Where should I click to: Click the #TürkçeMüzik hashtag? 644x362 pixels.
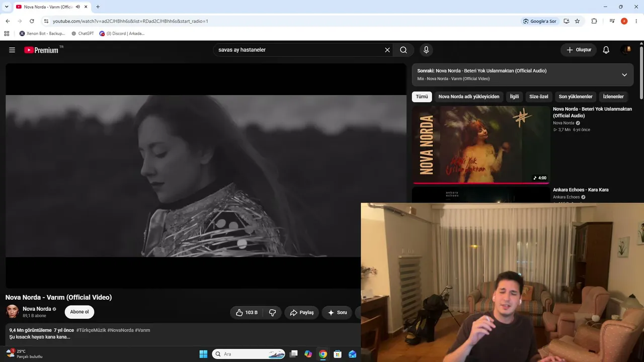(91, 330)
